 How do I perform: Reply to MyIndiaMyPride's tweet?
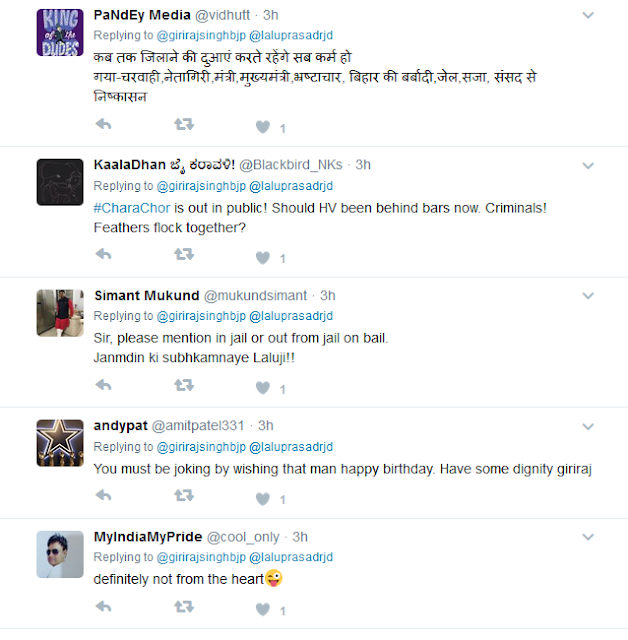[102, 607]
